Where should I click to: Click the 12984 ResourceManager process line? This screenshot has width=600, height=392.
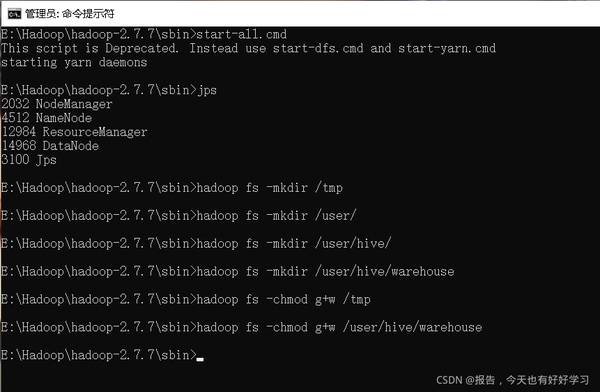point(74,132)
